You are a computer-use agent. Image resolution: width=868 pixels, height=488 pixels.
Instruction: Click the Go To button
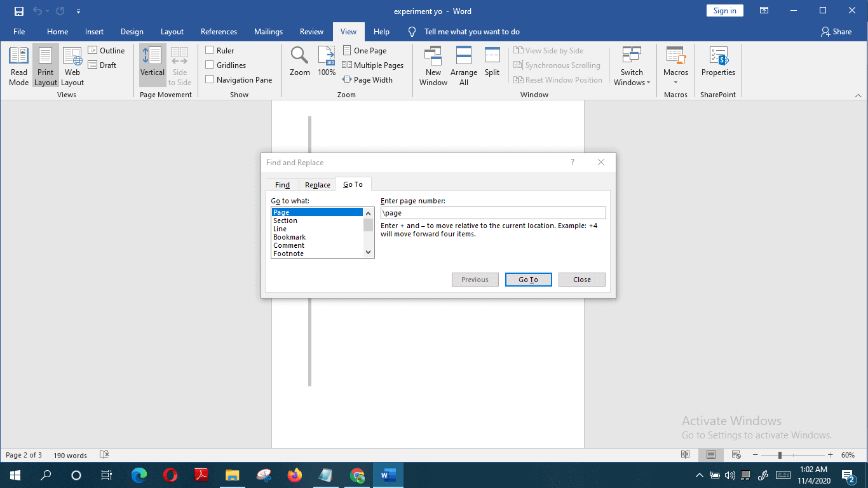(x=528, y=280)
